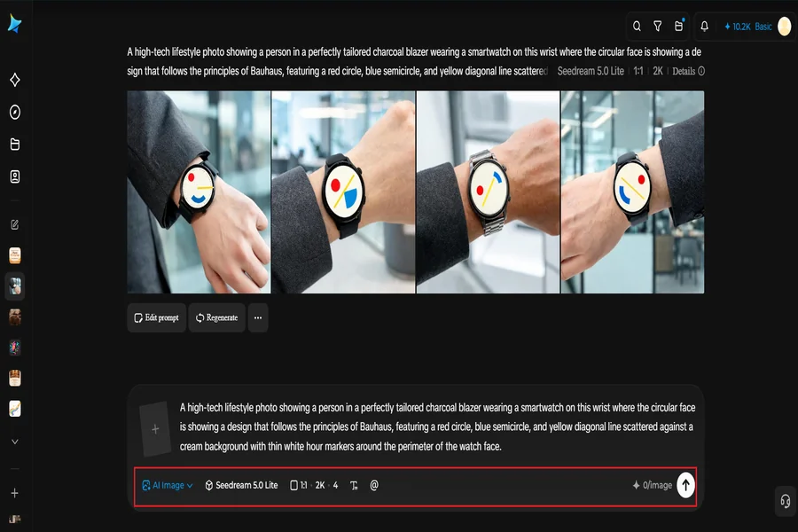Screen dimensions: 798x532
Task: Open Details for the generation
Action: pos(688,71)
